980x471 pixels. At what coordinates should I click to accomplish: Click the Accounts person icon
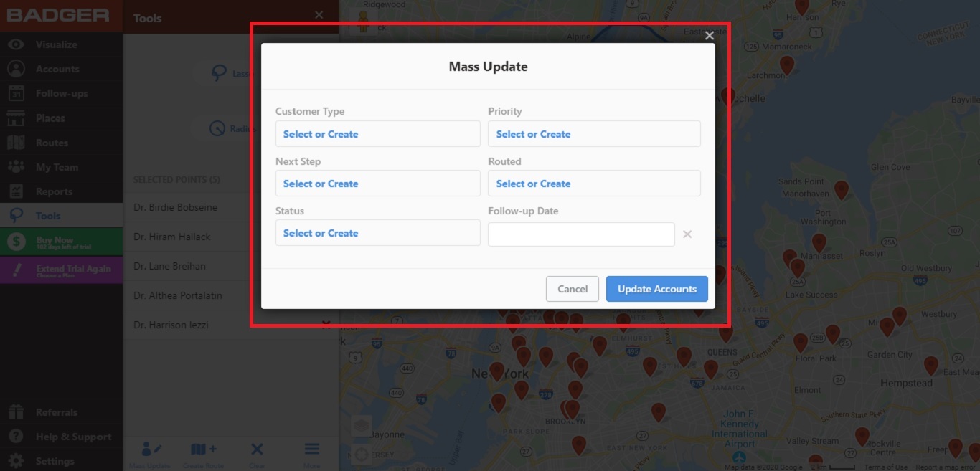pyautogui.click(x=16, y=69)
